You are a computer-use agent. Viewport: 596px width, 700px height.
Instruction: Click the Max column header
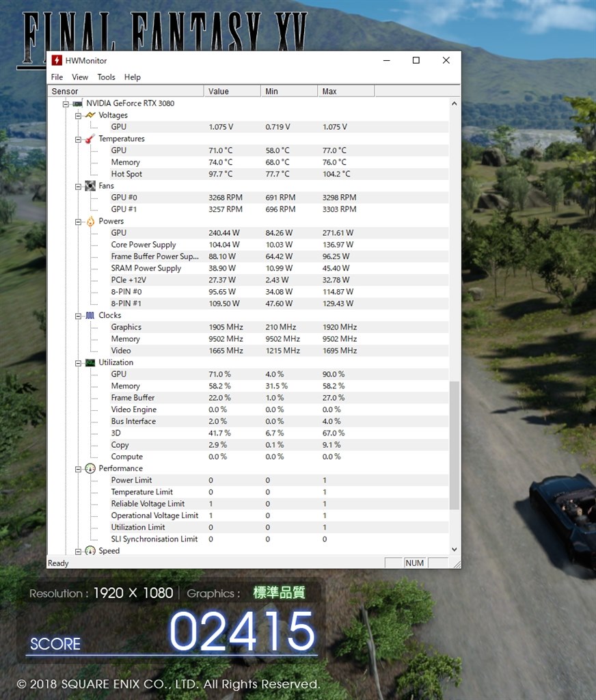pos(346,91)
